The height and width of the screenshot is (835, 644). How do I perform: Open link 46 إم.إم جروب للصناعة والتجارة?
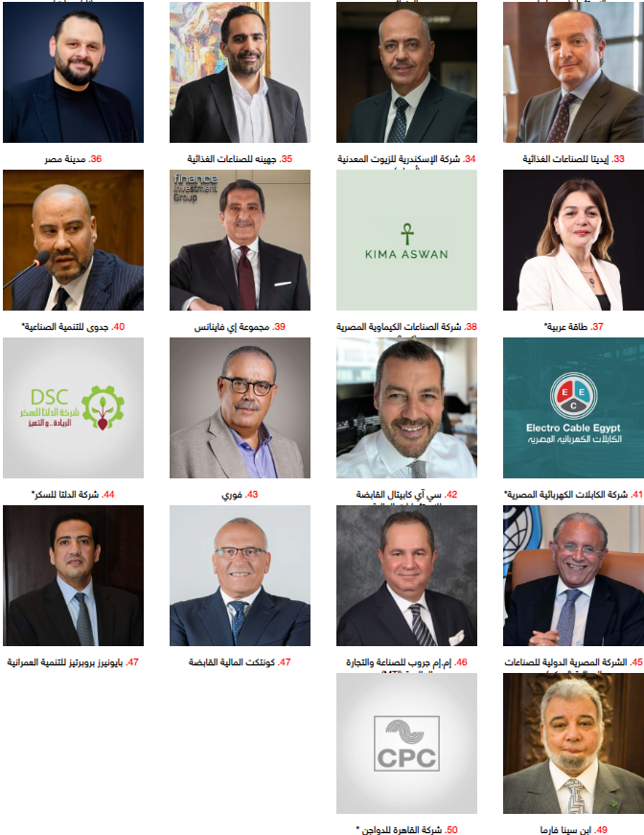[x=406, y=661]
